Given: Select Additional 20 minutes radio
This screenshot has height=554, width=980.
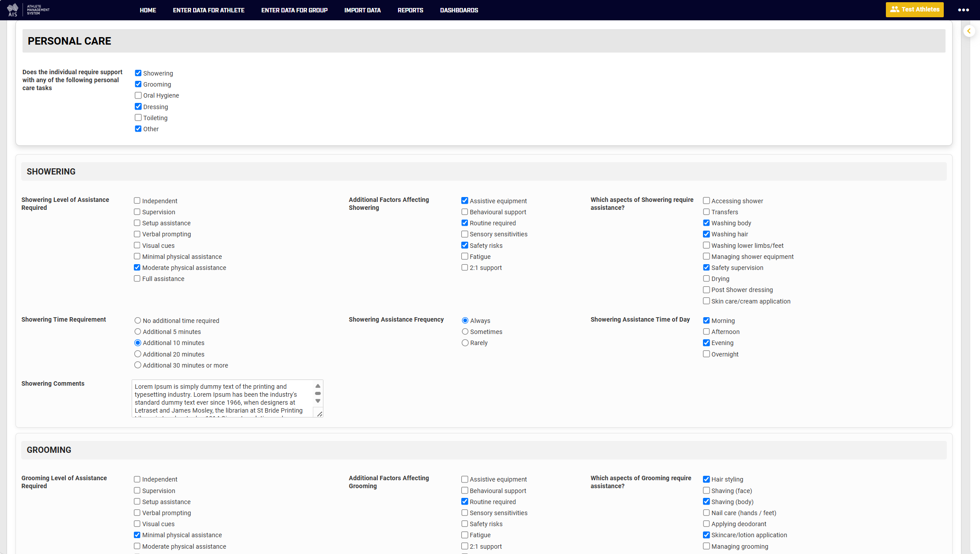Looking at the screenshot, I should point(138,354).
